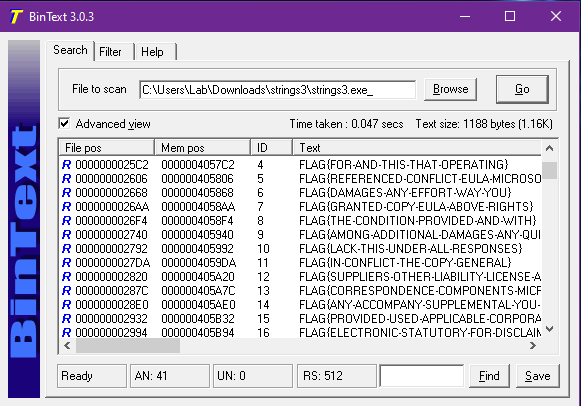The height and width of the screenshot is (406, 581).
Task: Click the R icon on row ID 8
Action: (x=66, y=220)
